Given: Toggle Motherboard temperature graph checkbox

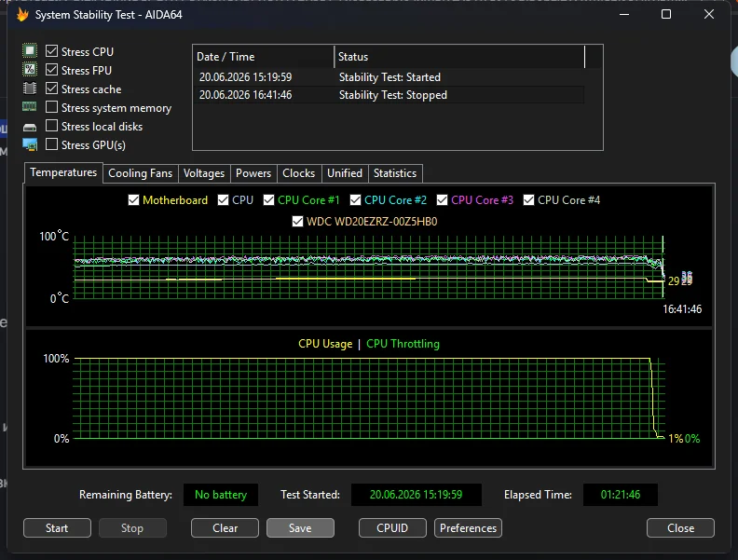Looking at the screenshot, I should click(x=133, y=200).
